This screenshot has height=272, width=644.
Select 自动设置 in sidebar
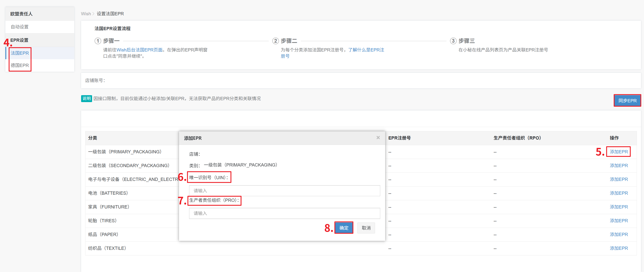pyautogui.click(x=20, y=27)
